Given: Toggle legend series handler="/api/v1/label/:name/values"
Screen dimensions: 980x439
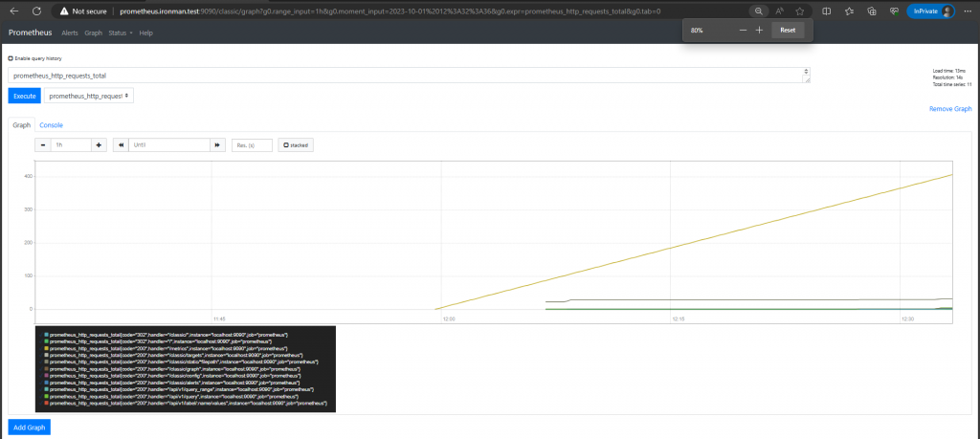Looking at the screenshot, I should 186,404.
